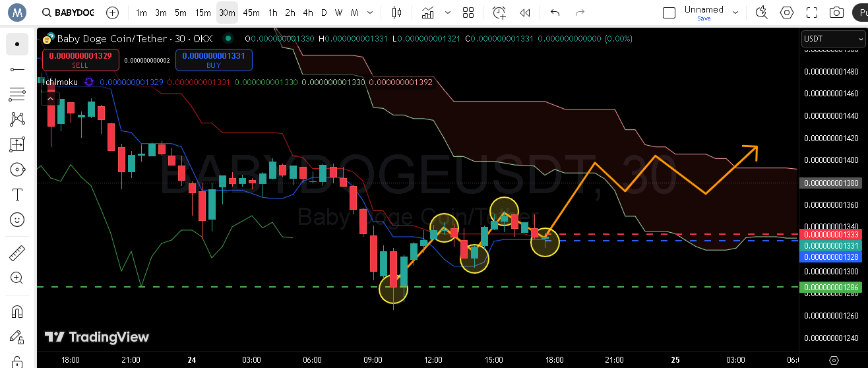Open the USDT currency dropdown

(x=832, y=39)
